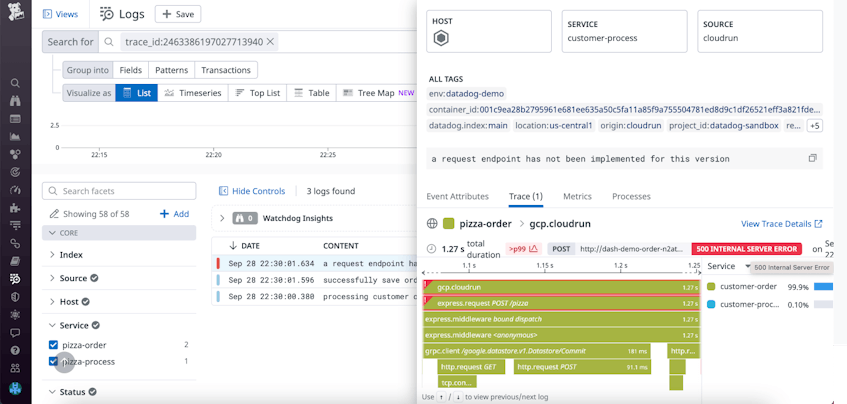Viewport: 847px width, 404px height.
Task: Remove trace_id search filter with X
Action: pyautogui.click(x=271, y=42)
